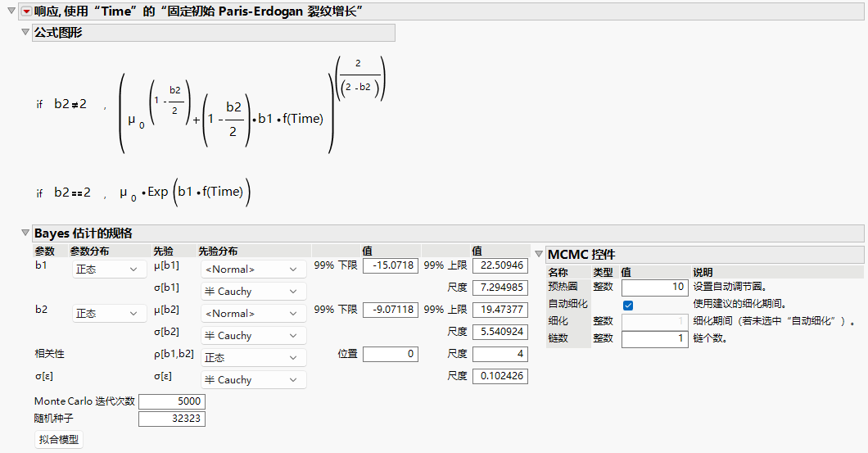Click the 拟合模型 button
868x453 pixels.
pos(59,440)
